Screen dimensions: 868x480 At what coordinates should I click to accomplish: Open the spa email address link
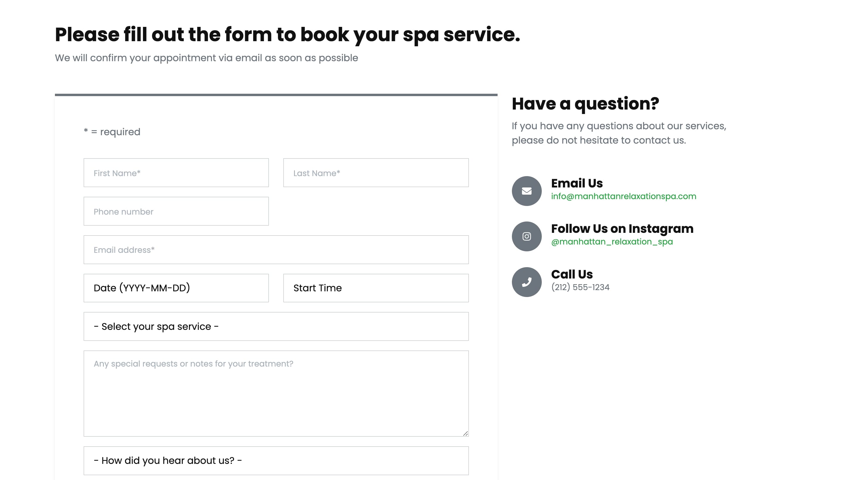[623, 196]
